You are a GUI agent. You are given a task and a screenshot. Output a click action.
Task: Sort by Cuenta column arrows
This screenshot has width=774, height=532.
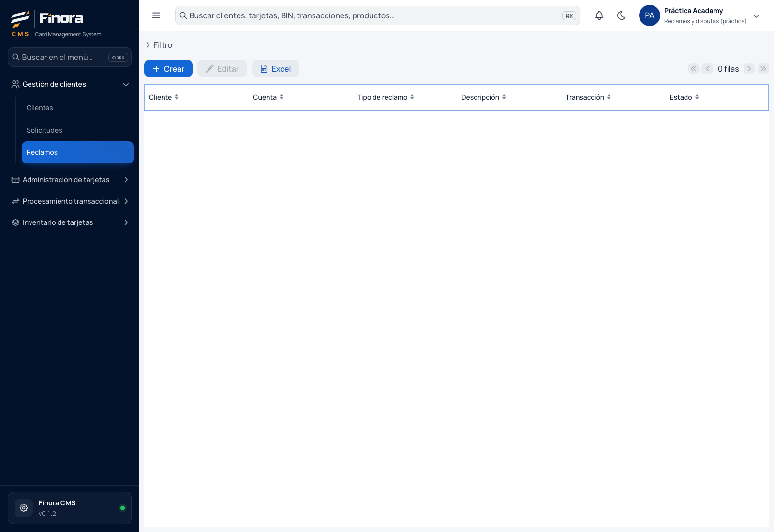point(282,97)
